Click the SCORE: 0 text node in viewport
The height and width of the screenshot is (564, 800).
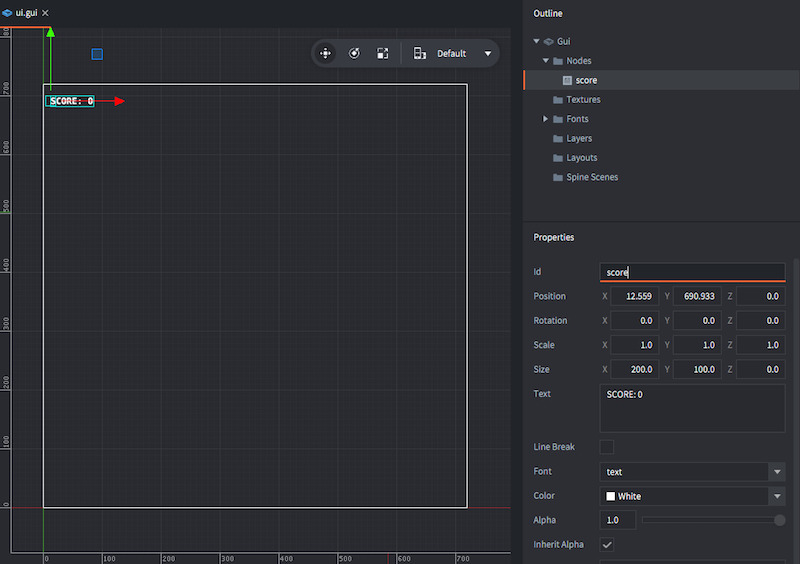[x=70, y=101]
